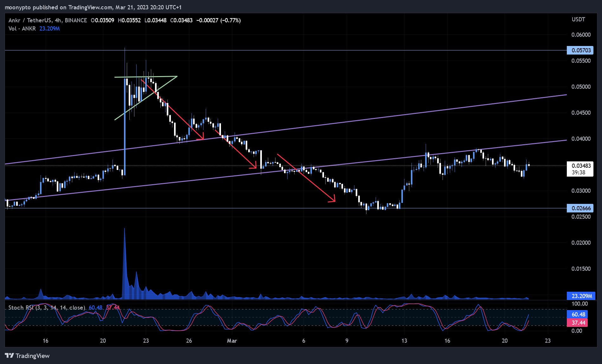Screen dimensions: 602x364
Task: Click the 26 date label on time axis
Action: 189,341
